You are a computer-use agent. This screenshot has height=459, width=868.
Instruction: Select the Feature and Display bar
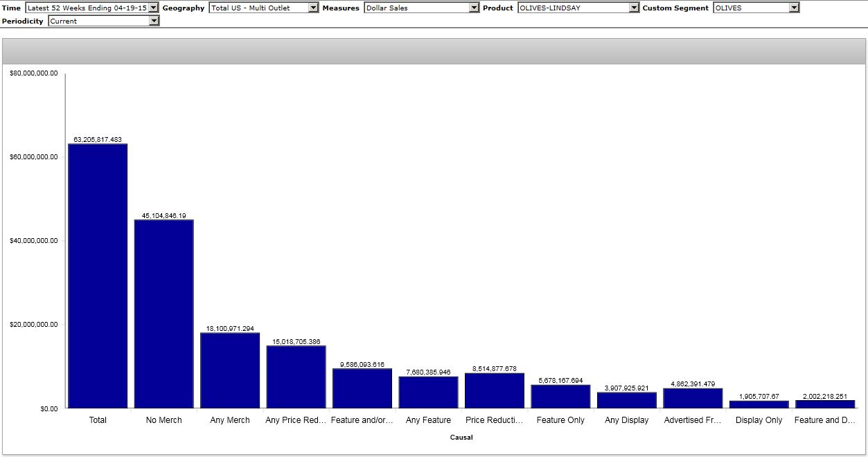pos(825,404)
